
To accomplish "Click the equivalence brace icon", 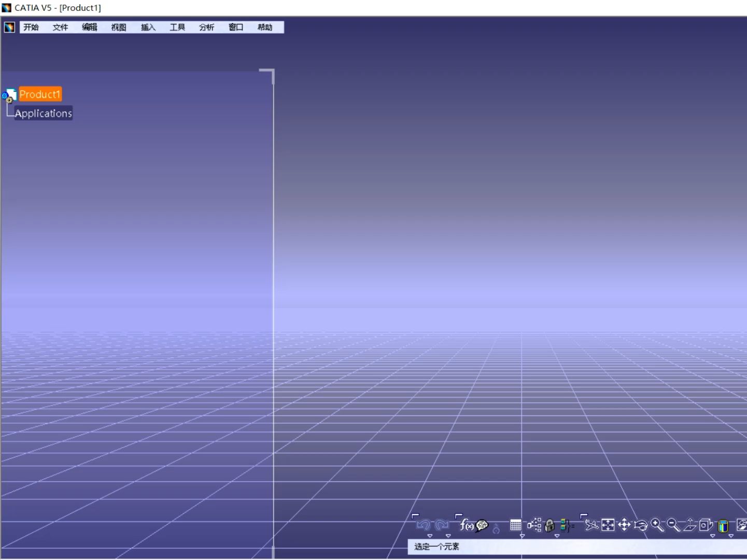I will pos(567,526).
